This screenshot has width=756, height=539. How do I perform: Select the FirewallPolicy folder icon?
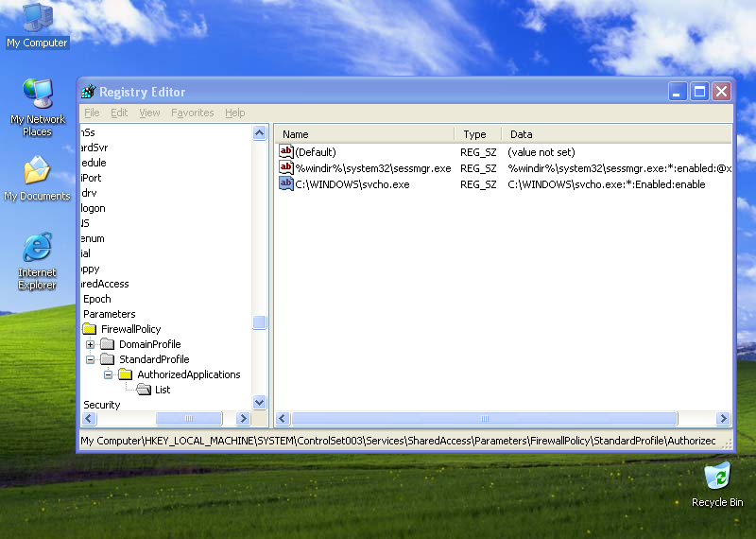click(90, 329)
